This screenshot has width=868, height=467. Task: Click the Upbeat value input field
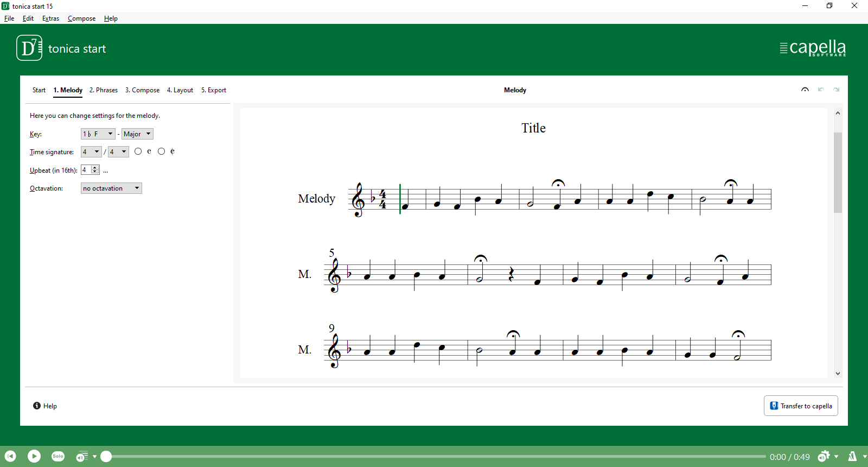pos(86,170)
